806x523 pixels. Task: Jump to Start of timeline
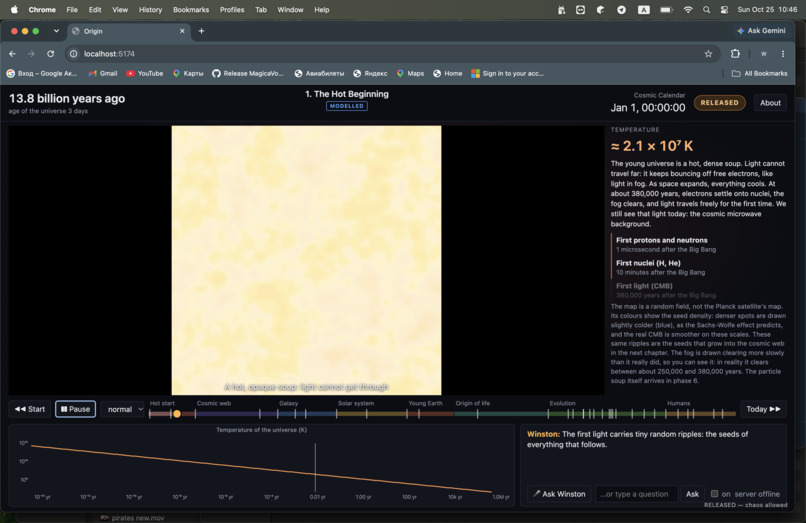[x=30, y=409]
